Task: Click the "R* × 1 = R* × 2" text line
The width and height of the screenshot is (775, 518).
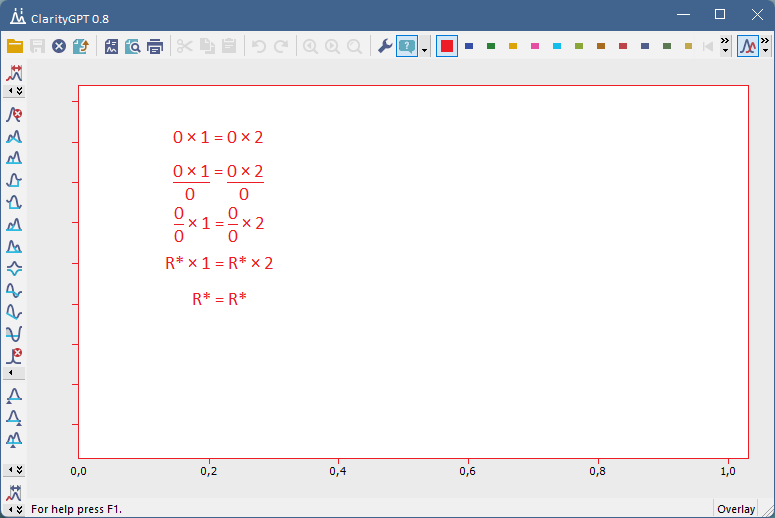Action: 219,263
